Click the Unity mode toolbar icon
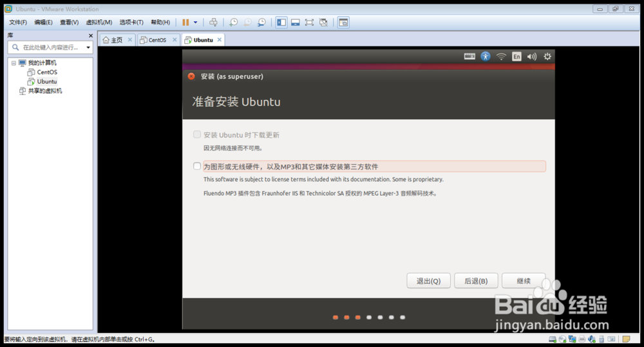 click(x=324, y=23)
